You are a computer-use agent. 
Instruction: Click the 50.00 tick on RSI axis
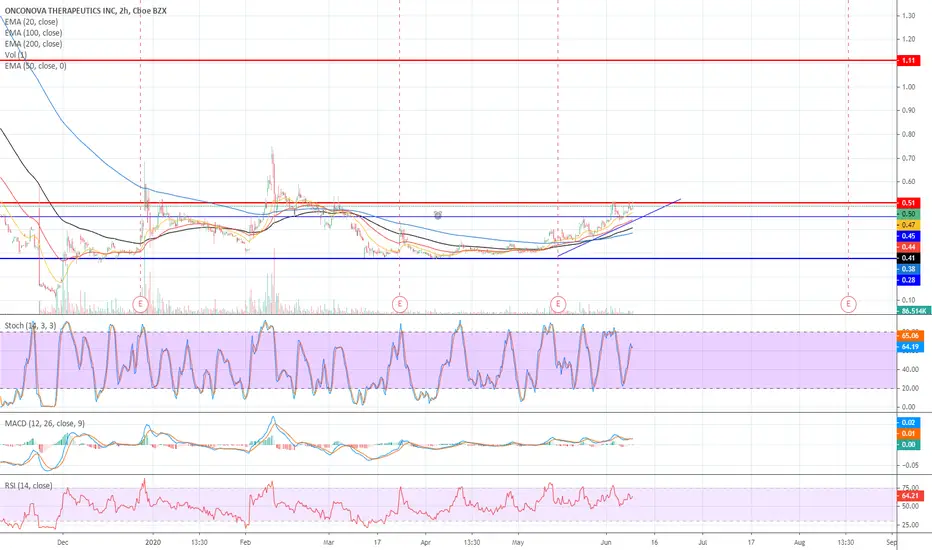909,507
